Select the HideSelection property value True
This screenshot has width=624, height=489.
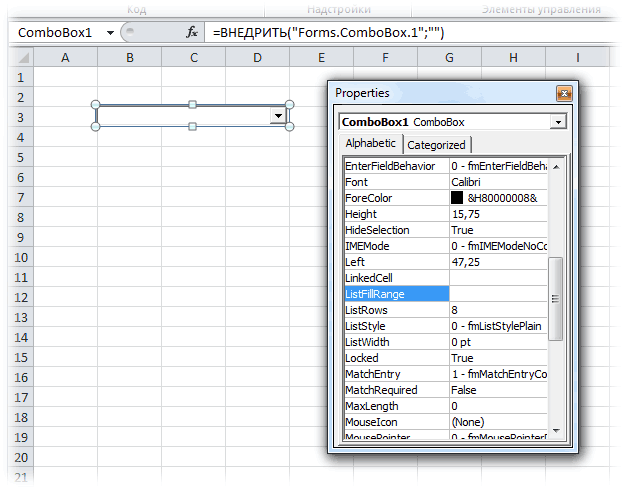point(499,230)
